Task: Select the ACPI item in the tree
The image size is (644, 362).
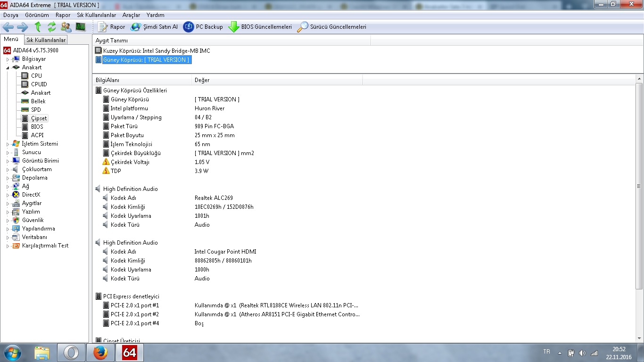Action: [37, 135]
